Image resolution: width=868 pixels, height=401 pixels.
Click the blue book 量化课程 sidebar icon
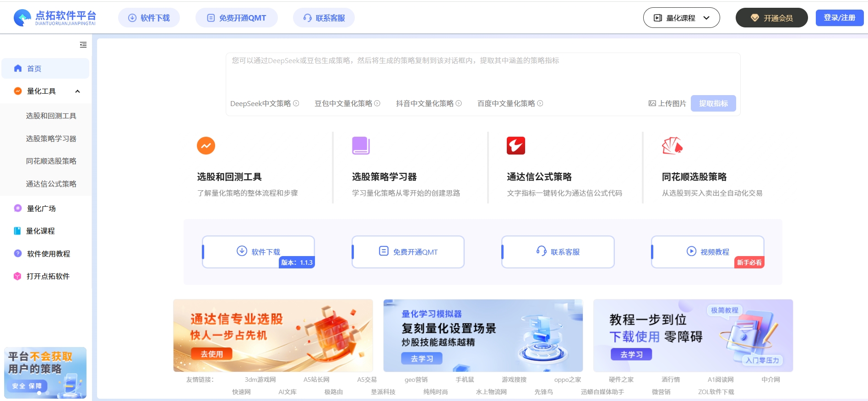pyautogui.click(x=17, y=231)
